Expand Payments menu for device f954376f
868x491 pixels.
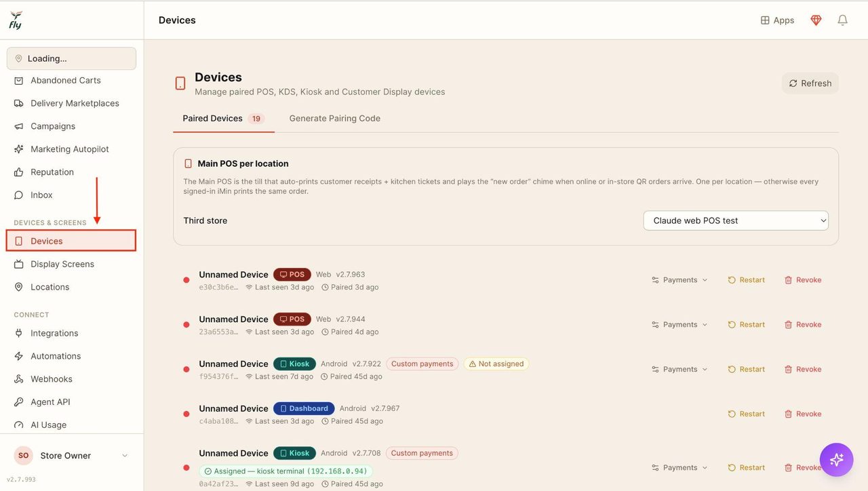(679, 370)
